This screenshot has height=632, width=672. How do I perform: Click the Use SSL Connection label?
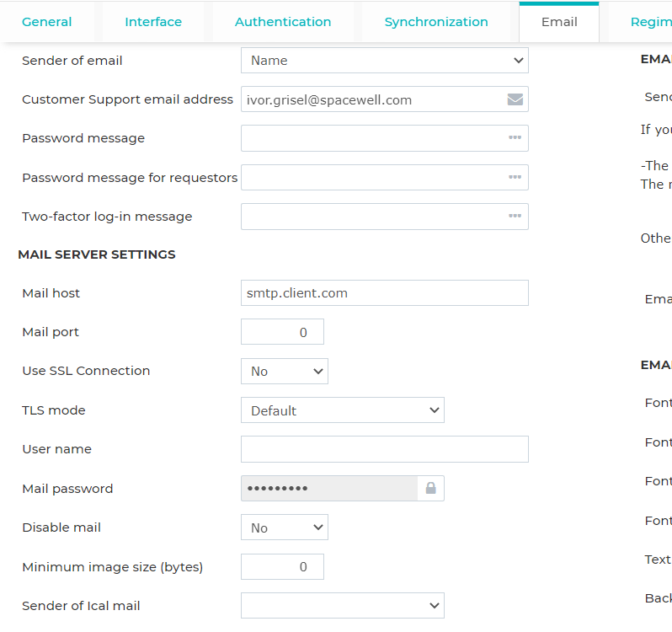[86, 371]
